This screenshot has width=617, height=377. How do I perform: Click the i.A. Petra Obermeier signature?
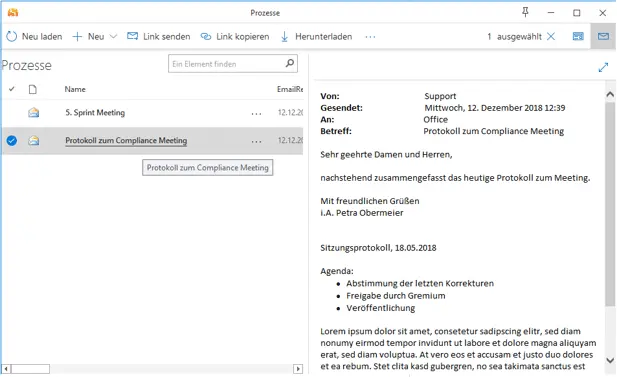pos(362,213)
